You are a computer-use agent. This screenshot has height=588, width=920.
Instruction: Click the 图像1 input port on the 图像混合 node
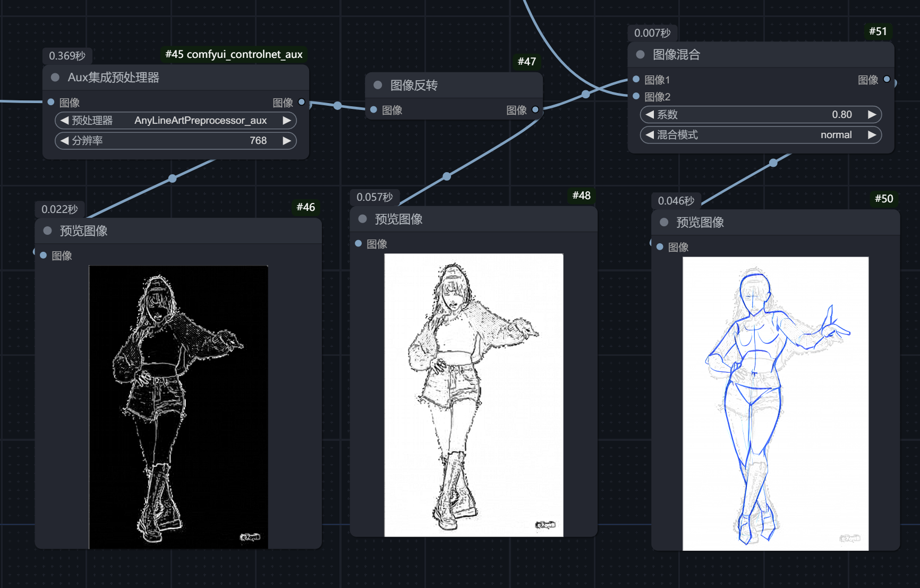click(x=636, y=79)
